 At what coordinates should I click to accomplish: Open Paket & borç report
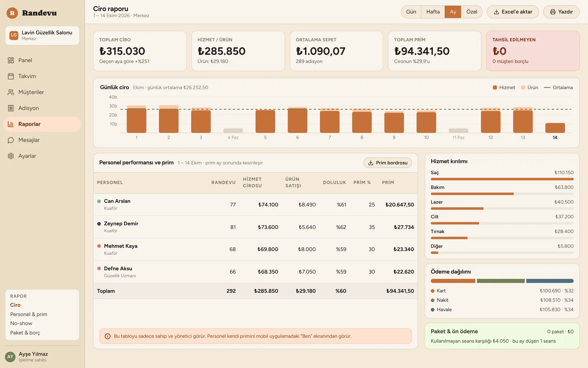(25, 333)
